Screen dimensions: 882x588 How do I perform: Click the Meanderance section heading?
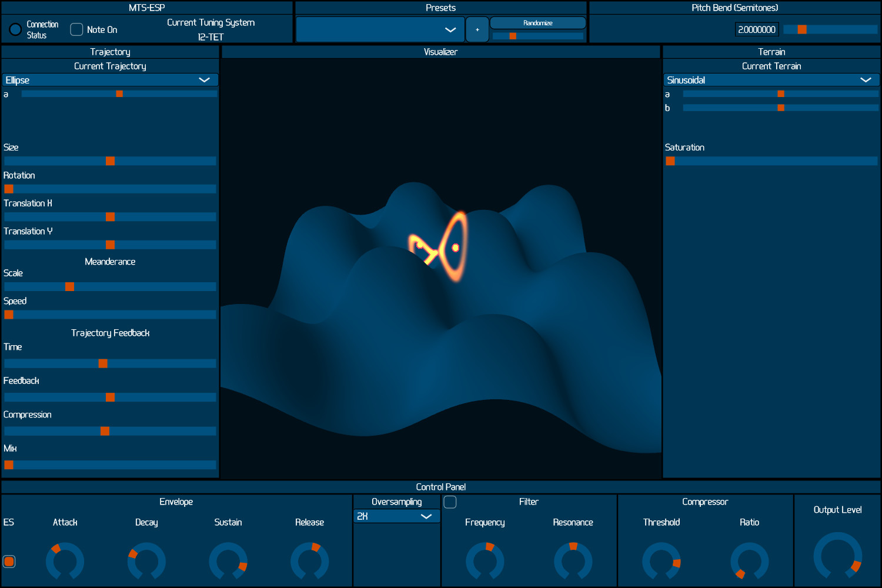pos(110,262)
